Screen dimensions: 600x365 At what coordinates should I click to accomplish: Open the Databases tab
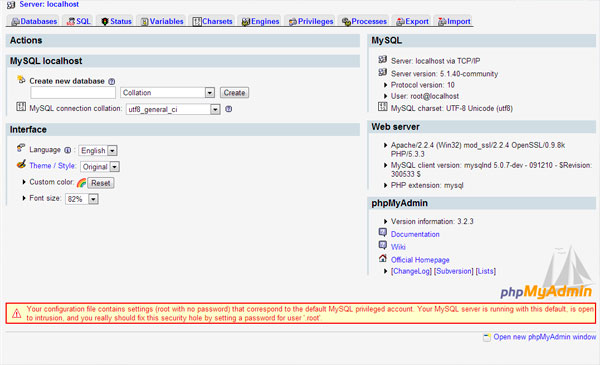(34, 21)
